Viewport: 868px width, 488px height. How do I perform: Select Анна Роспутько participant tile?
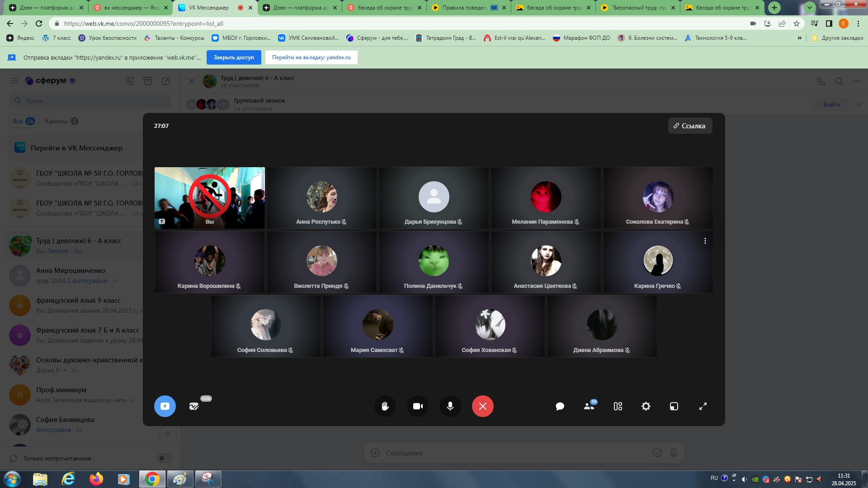(321, 198)
